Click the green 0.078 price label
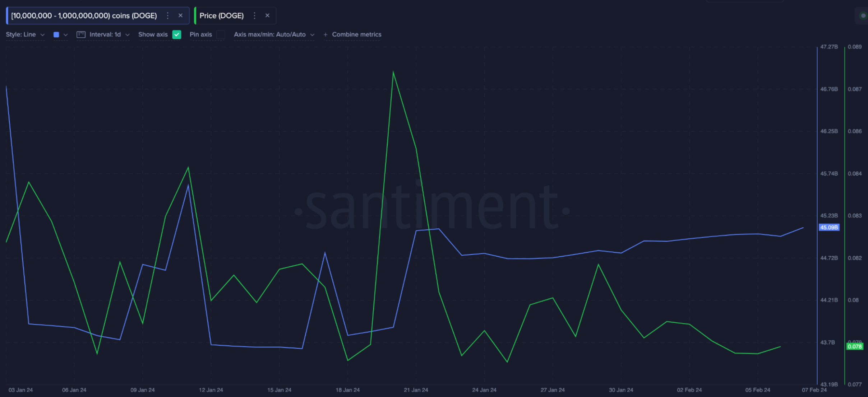 pos(854,346)
